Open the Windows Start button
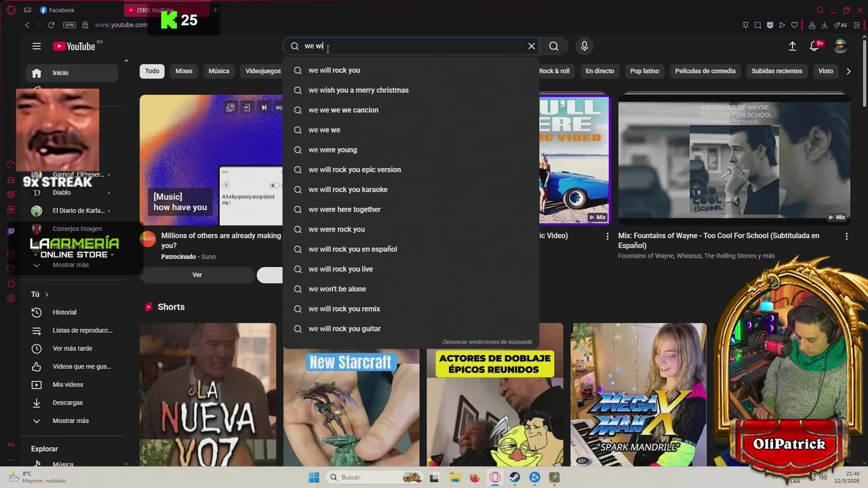Screen dimensions: 868x488 point(314,478)
